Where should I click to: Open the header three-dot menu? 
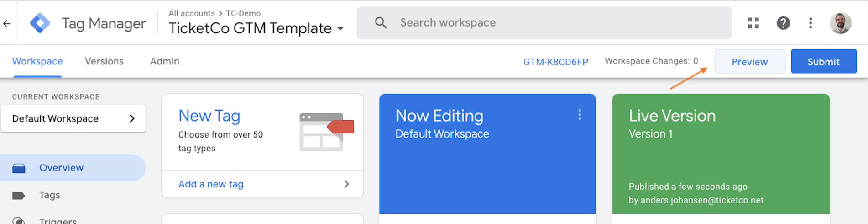[810, 23]
